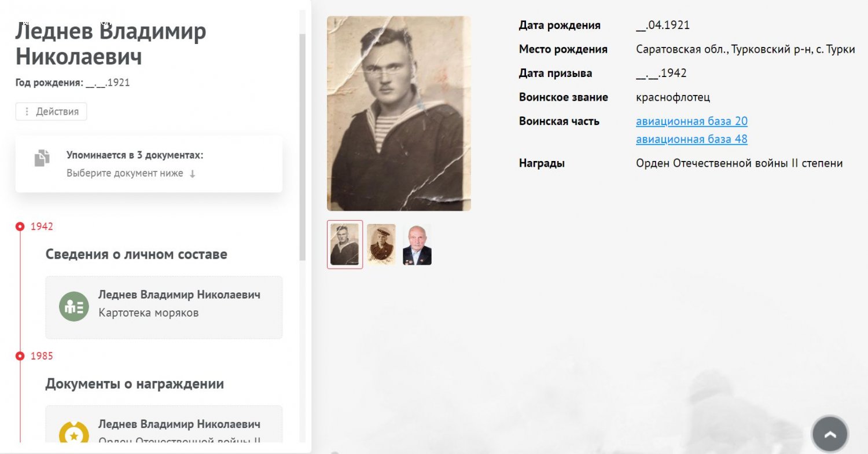Select the first sailor photo thumbnail
The image size is (868, 454).
[x=345, y=244]
